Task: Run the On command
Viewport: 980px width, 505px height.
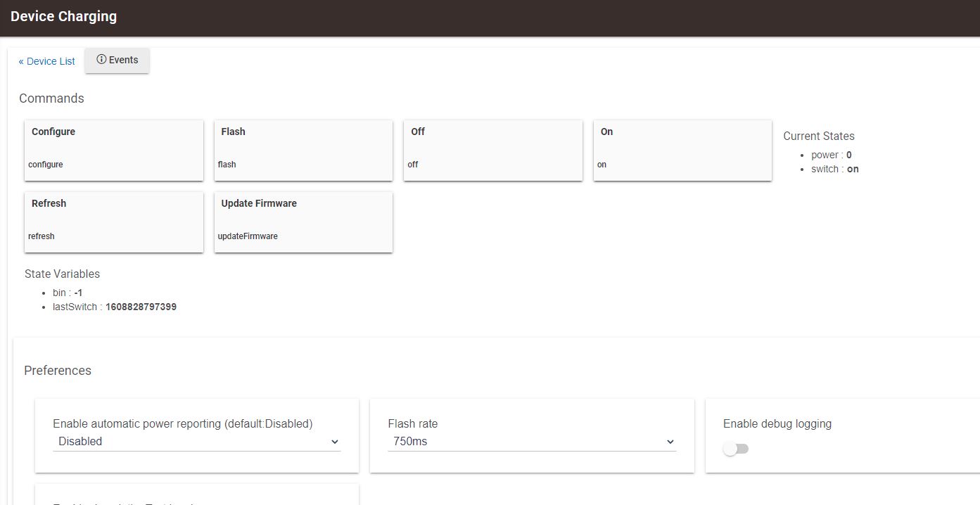Action: coord(682,151)
